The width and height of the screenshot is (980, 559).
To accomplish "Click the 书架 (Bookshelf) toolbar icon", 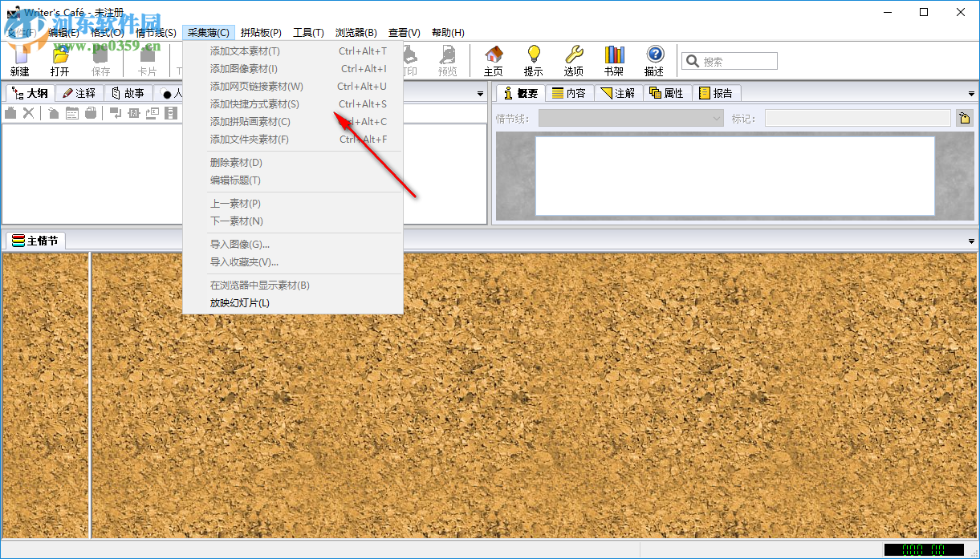I will [613, 58].
